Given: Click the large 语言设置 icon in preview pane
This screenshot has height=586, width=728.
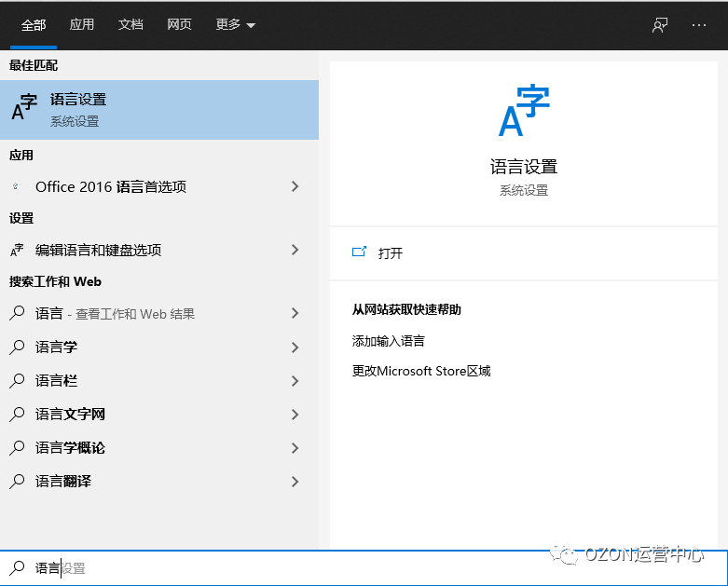Looking at the screenshot, I should [x=524, y=110].
